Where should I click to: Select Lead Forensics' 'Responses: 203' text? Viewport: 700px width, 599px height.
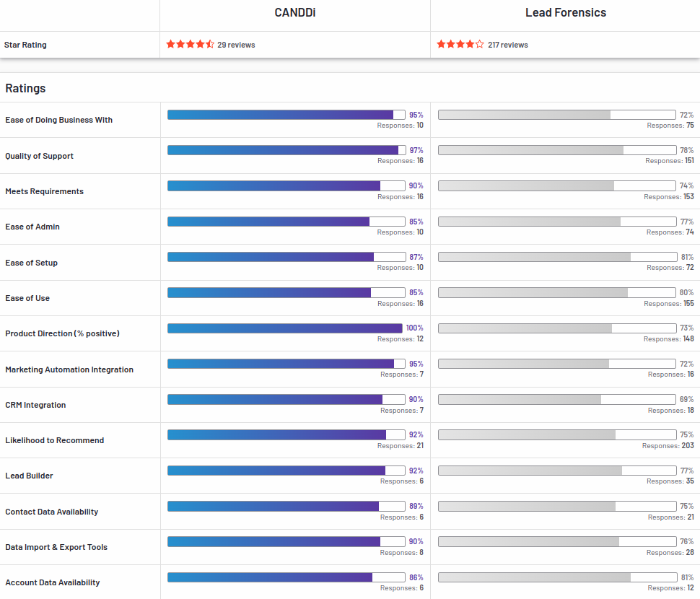[668, 445]
